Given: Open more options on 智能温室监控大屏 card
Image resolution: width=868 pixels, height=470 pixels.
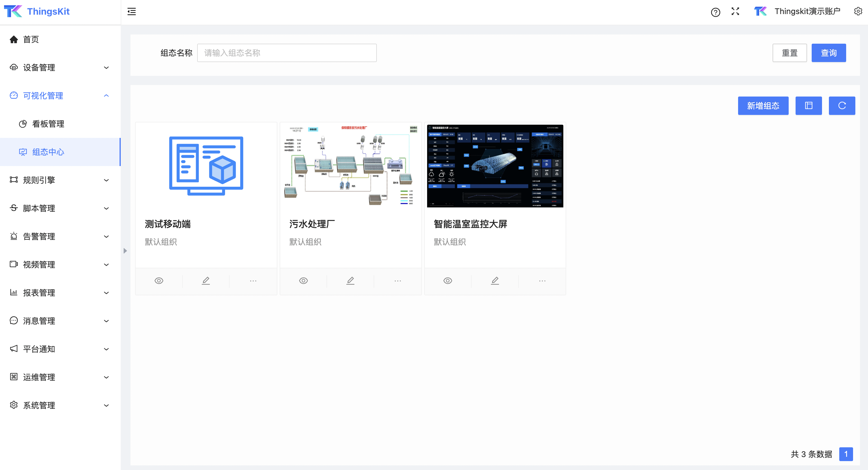Looking at the screenshot, I should [542, 281].
